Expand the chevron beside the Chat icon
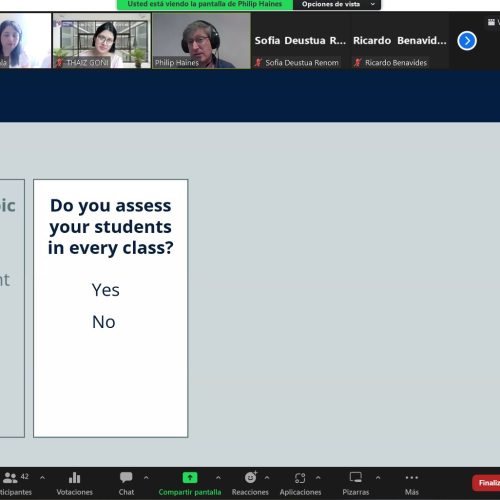Viewport: 500px width, 500px height. [x=146, y=478]
